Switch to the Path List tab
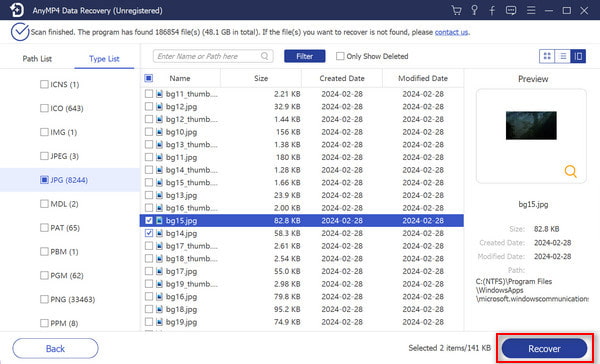Image resolution: width=600 pixels, height=364 pixels. [37, 59]
